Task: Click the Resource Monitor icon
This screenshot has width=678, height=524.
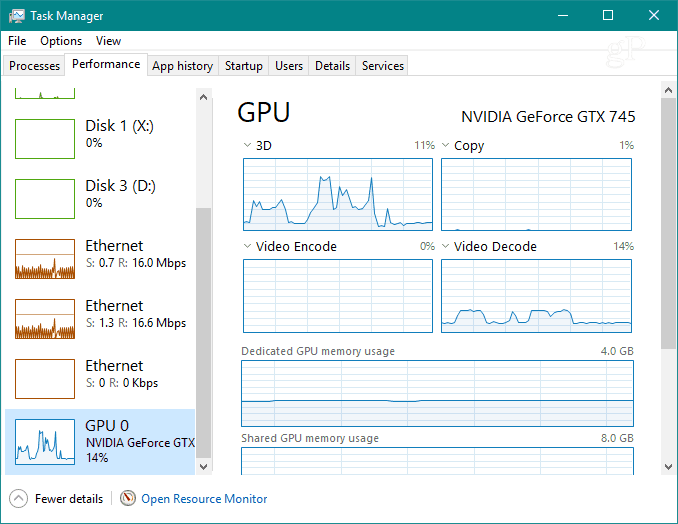Action: [127, 498]
